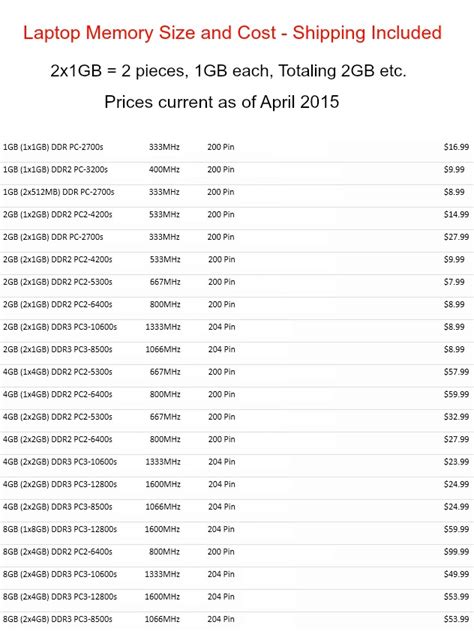
Task: Click the $7.99 price
Action: (454, 282)
